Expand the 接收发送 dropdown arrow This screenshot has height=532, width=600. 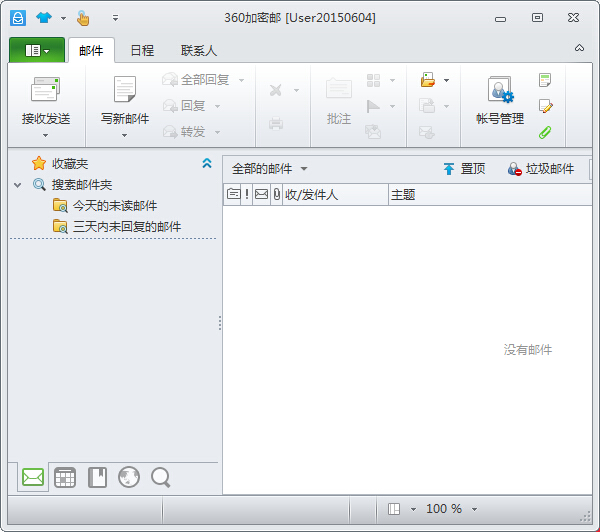[x=46, y=135]
